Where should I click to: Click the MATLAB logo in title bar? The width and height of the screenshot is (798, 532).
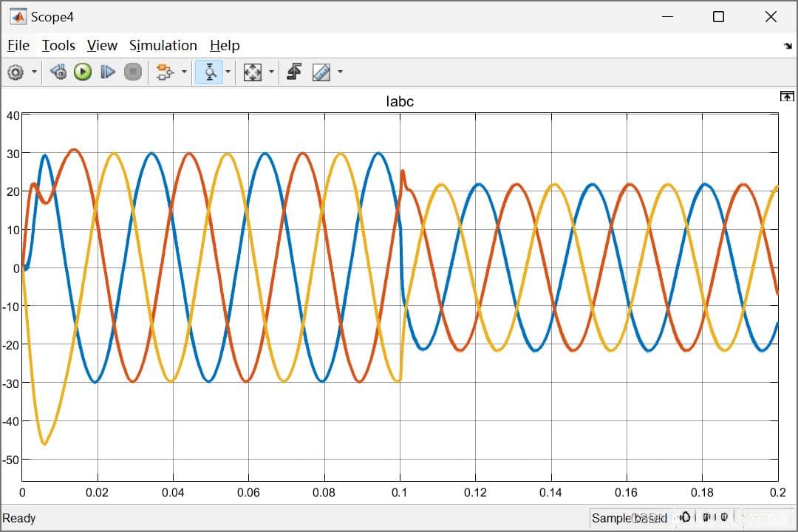pyautogui.click(x=18, y=17)
